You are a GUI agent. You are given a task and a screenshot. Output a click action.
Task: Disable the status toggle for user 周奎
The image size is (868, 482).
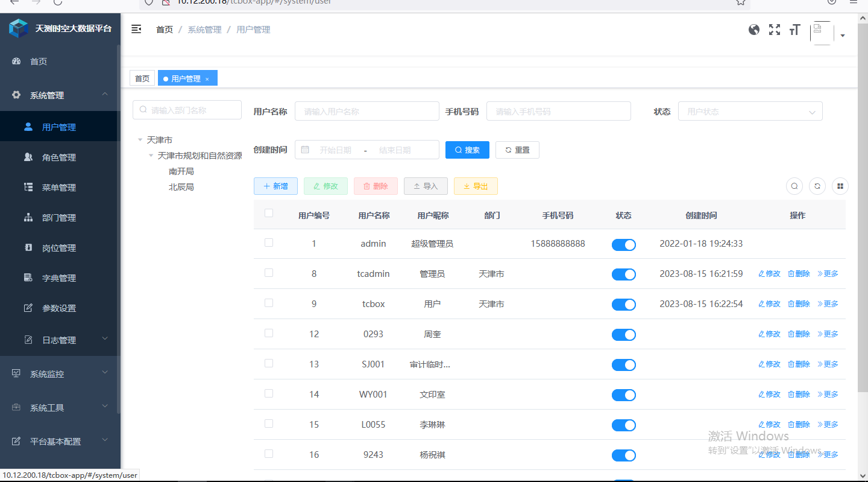coord(623,334)
